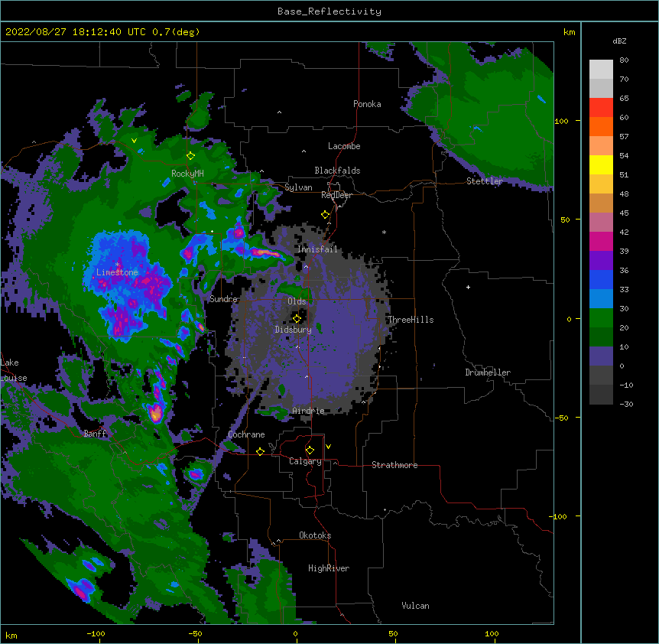Click the Blackfalds city label
The height and width of the screenshot is (644, 659).
337,171
